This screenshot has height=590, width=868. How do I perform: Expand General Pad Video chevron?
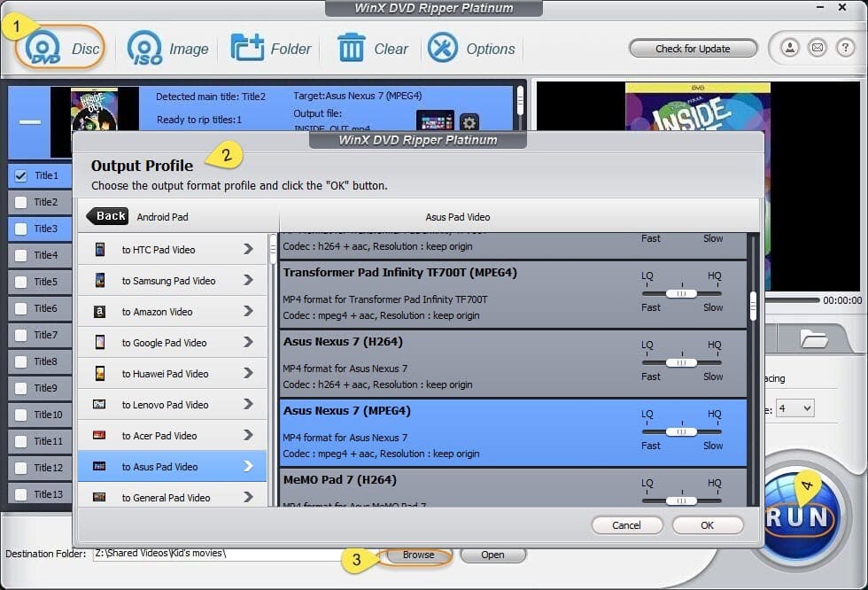pos(248,498)
